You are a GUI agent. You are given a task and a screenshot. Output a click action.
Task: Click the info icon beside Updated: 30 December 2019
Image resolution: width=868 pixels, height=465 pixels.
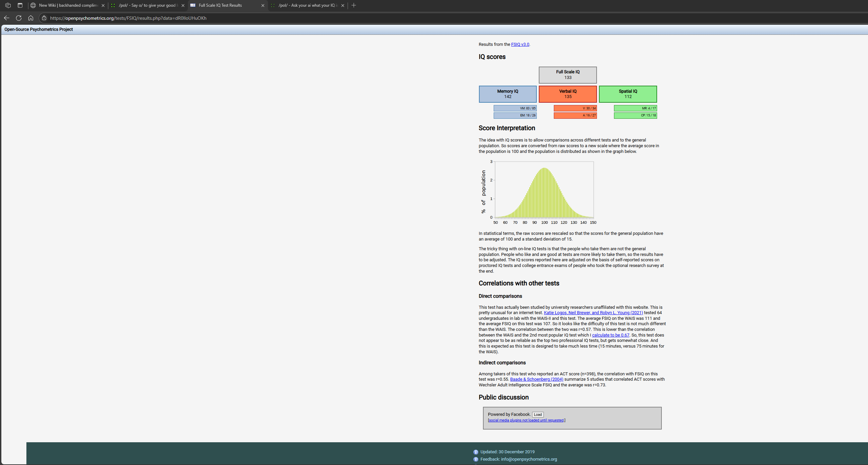pos(476,452)
